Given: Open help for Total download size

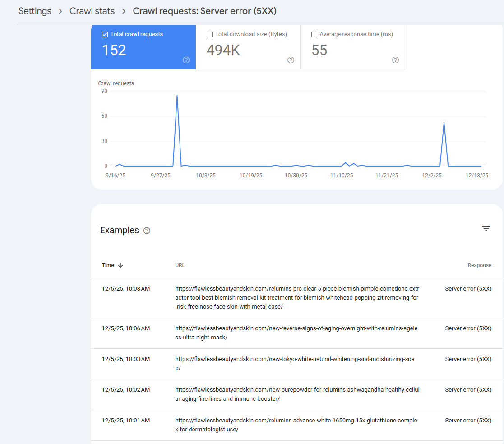Looking at the screenshot, I should (291, 60).
